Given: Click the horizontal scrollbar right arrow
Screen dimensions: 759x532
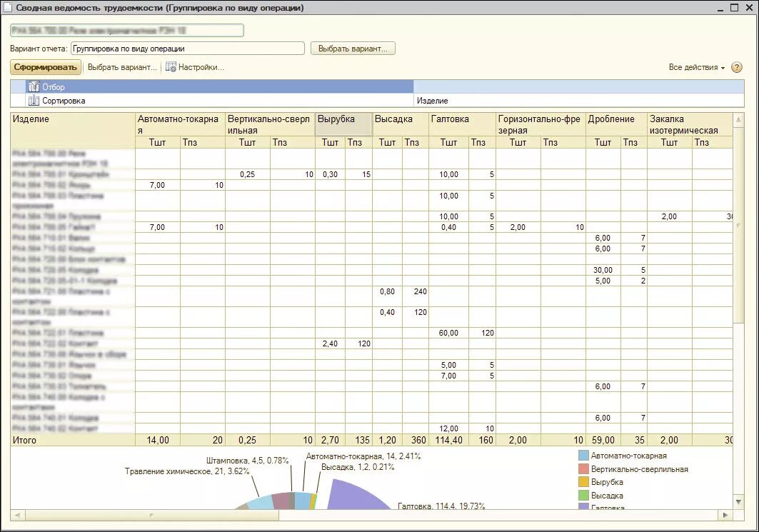Looking at the screenshot, I should click(725, 515).
